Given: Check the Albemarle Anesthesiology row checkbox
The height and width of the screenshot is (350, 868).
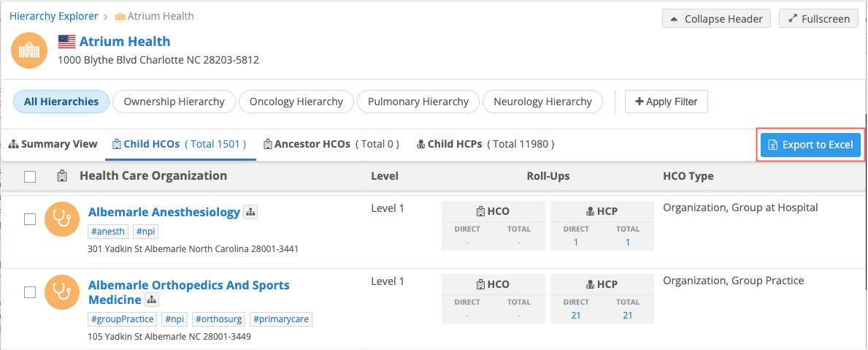Looking at the screenshot, I should 30,219.
